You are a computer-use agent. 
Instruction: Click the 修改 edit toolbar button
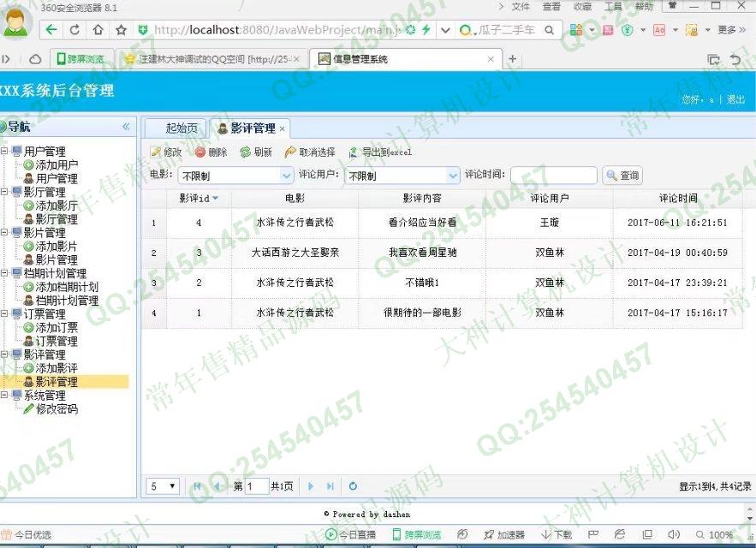(x=166, y=152)
